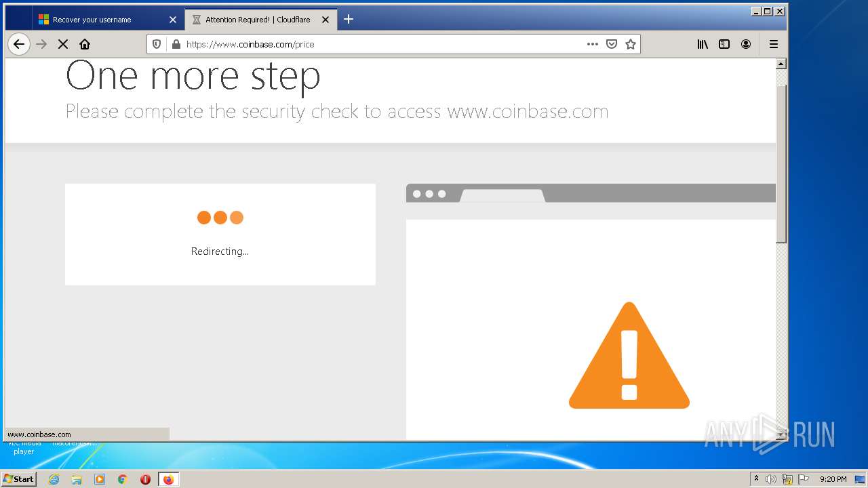Open Action Center flag icon
The image size is (868, 488).
click(804, 479)
